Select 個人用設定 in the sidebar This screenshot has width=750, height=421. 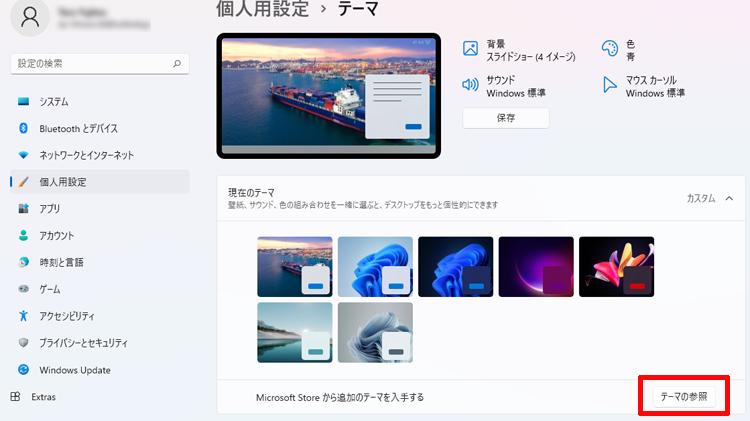(x=99, y=182)
